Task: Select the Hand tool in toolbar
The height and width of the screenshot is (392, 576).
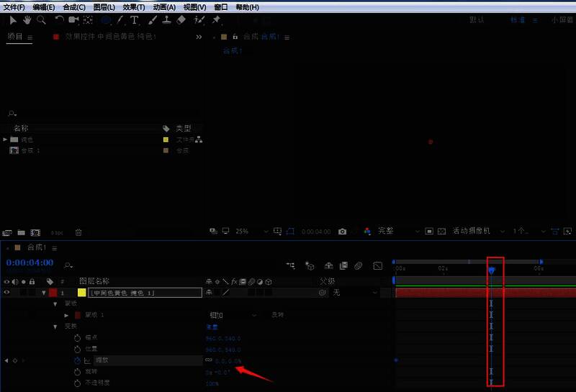Action: (27, 20)
